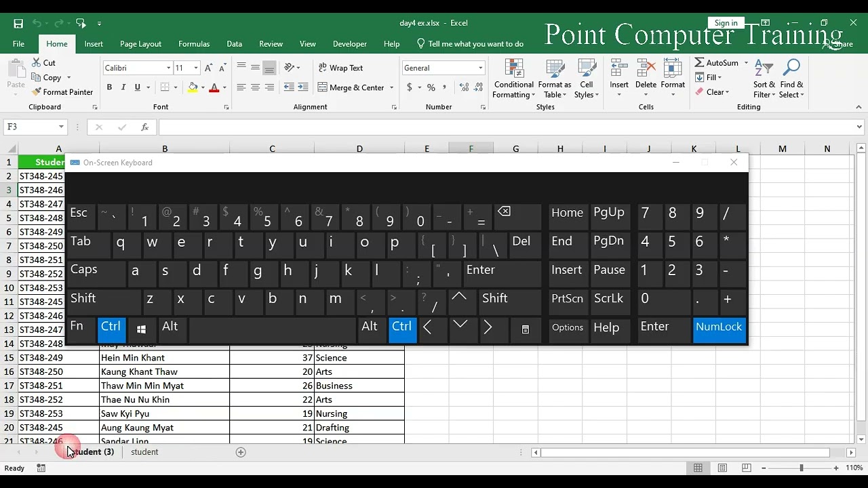Toggle Wrap Text
Image resolution: width=868 pixels, height=488 pixels.
point(340,68)
